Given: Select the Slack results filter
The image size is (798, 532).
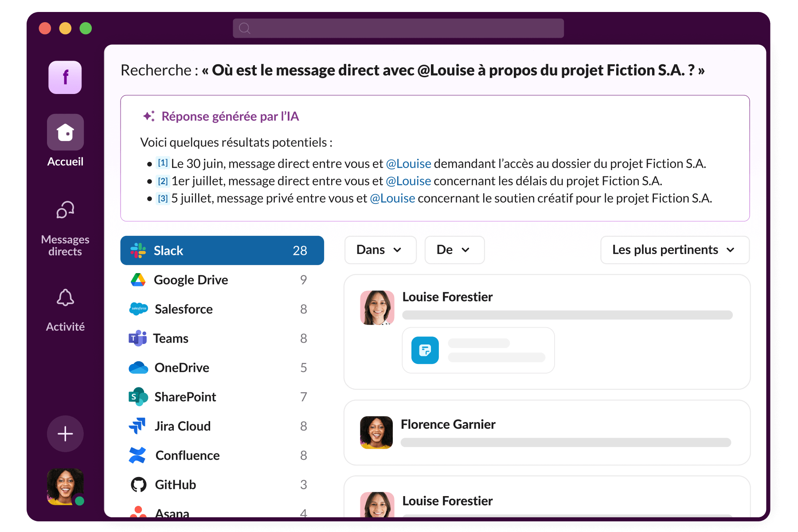Looking at the screenshot, I should (222, 250).
